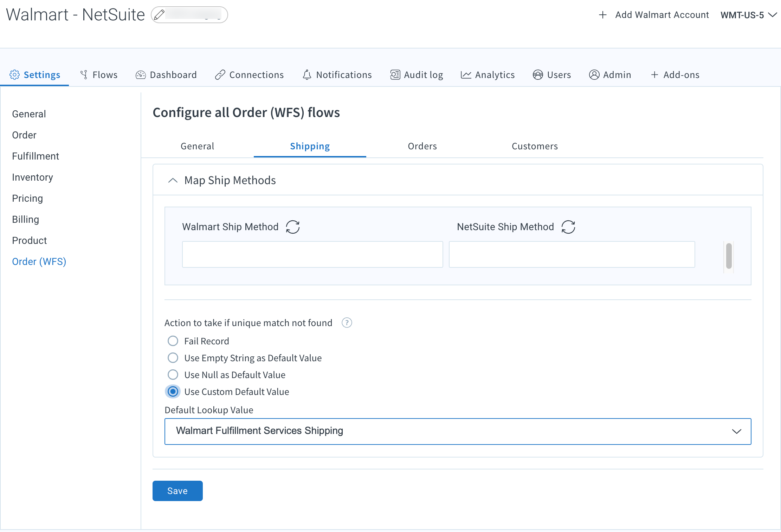Click the Settings gear icon
This screenshot has width=781, height=532.
(x=14, y=75)
